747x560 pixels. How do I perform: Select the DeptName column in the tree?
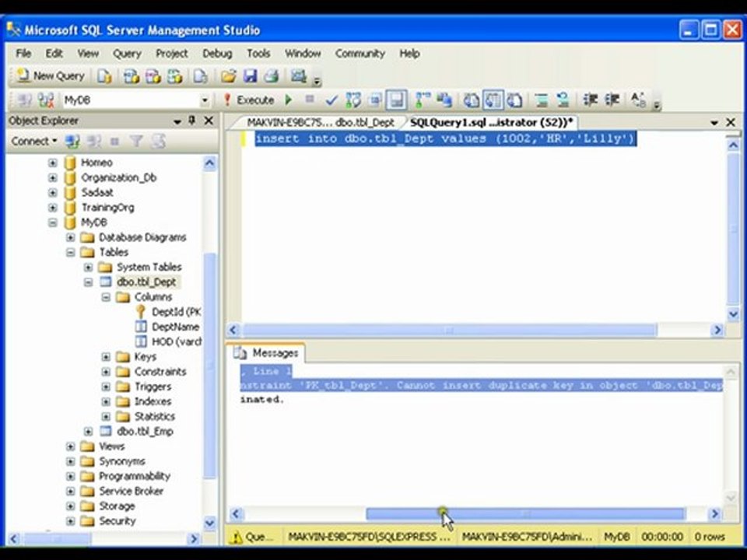[x=175, y=327]
